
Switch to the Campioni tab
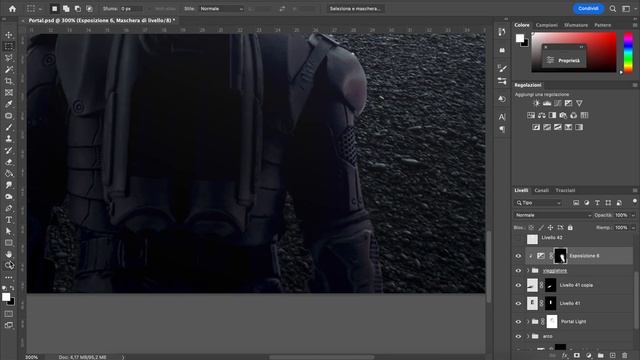pos(547,25)
